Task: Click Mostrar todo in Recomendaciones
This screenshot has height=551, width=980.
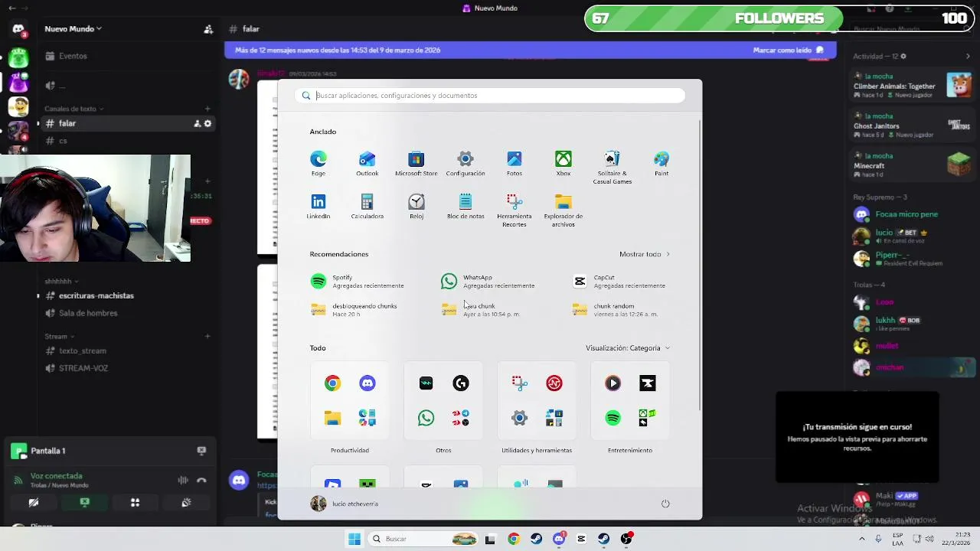Action: click(x=645, y=254)
